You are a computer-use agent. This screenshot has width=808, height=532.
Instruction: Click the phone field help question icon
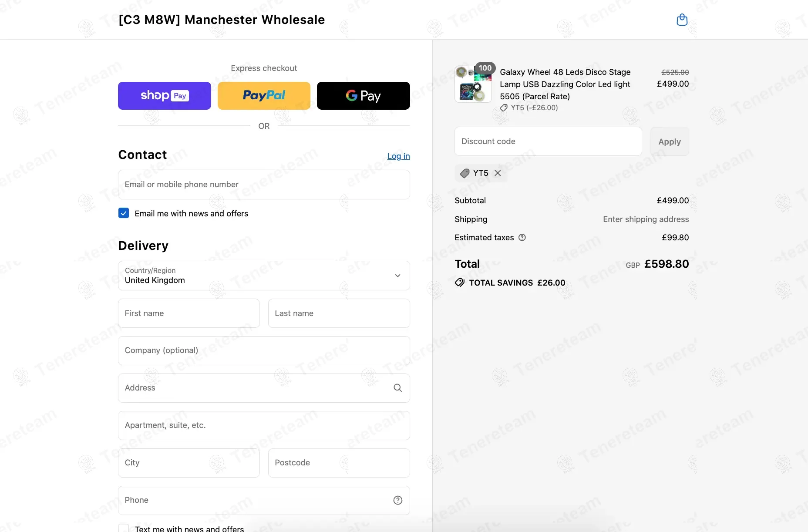pos(397,500)
